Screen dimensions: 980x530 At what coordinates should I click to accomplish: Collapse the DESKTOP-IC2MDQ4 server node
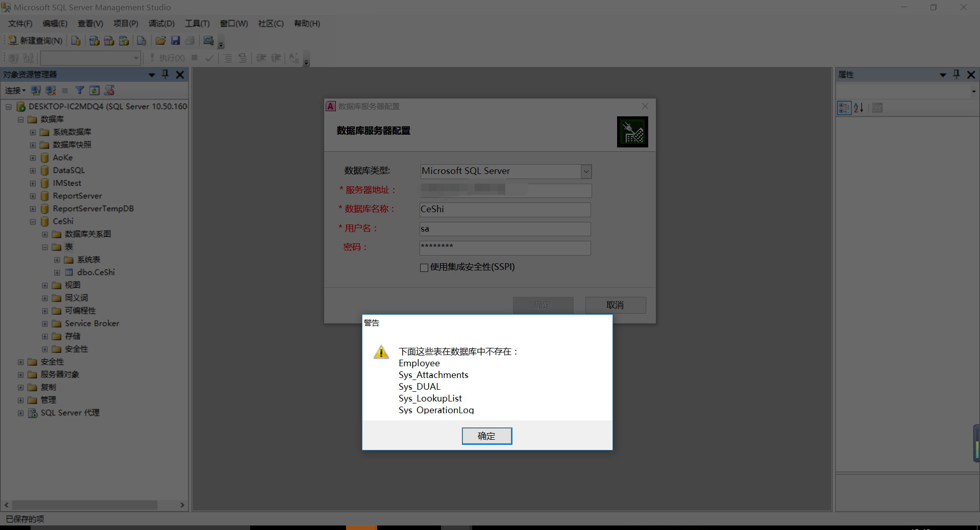click(x=9, y=107)
